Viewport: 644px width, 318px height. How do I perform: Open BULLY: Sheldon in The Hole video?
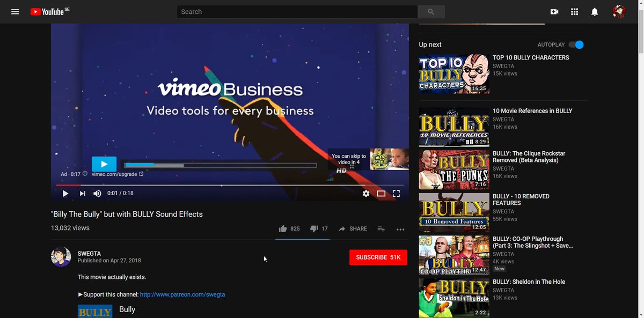(x=529, y=282)
